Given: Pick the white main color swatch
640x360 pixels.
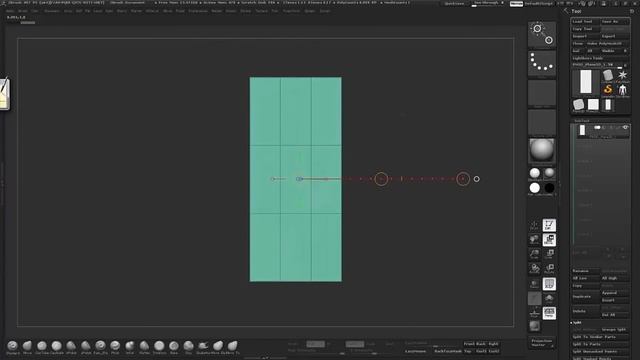Looking at the screenshot, I should tap(535, 188).
